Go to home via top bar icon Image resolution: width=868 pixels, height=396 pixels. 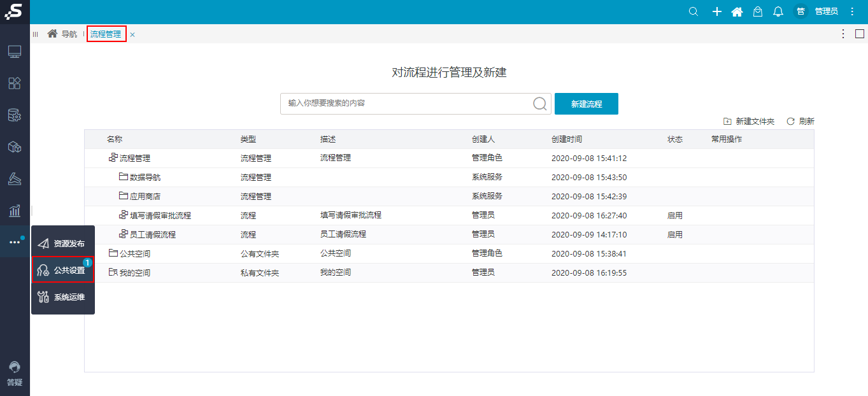click(737, 11)
